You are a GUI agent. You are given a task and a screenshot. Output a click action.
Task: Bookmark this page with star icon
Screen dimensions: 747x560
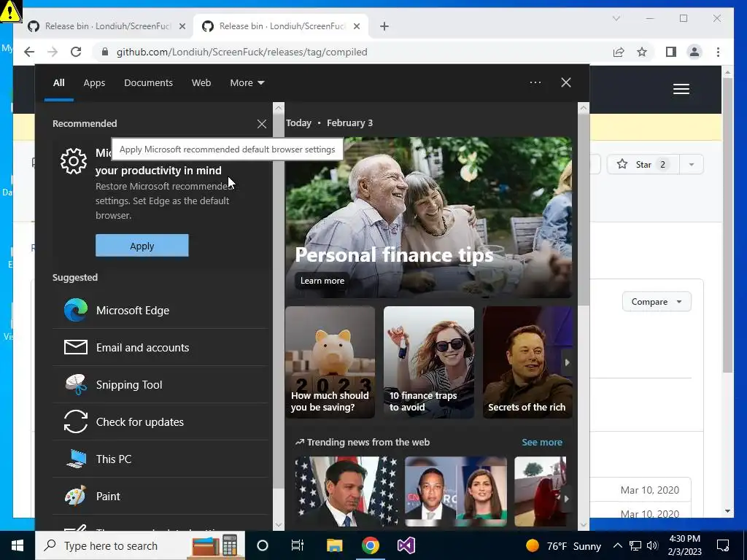tap(642, 52)
